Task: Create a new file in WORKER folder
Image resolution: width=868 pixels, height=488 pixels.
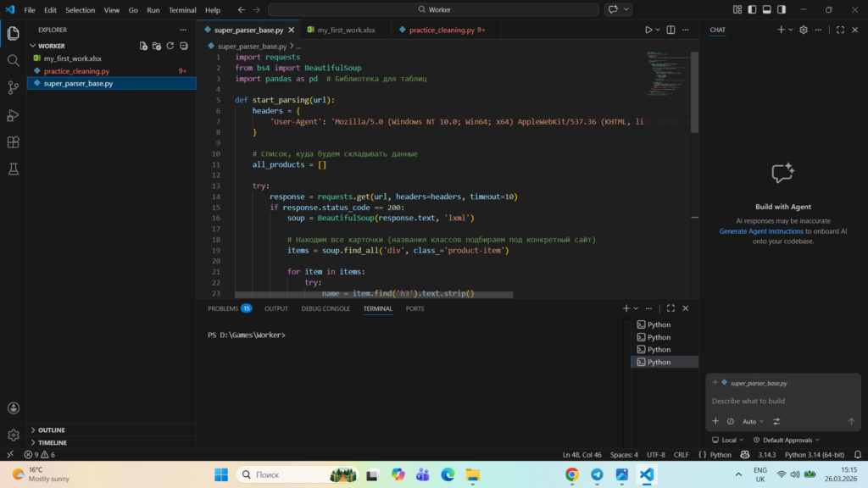Action: pos(143,46)
